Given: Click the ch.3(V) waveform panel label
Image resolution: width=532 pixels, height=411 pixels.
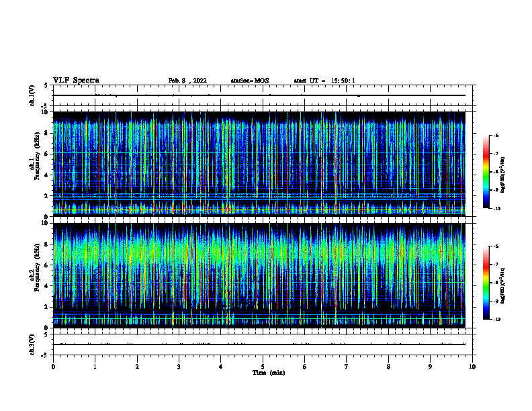Looking at the screenshot, I should pos(32,345).
